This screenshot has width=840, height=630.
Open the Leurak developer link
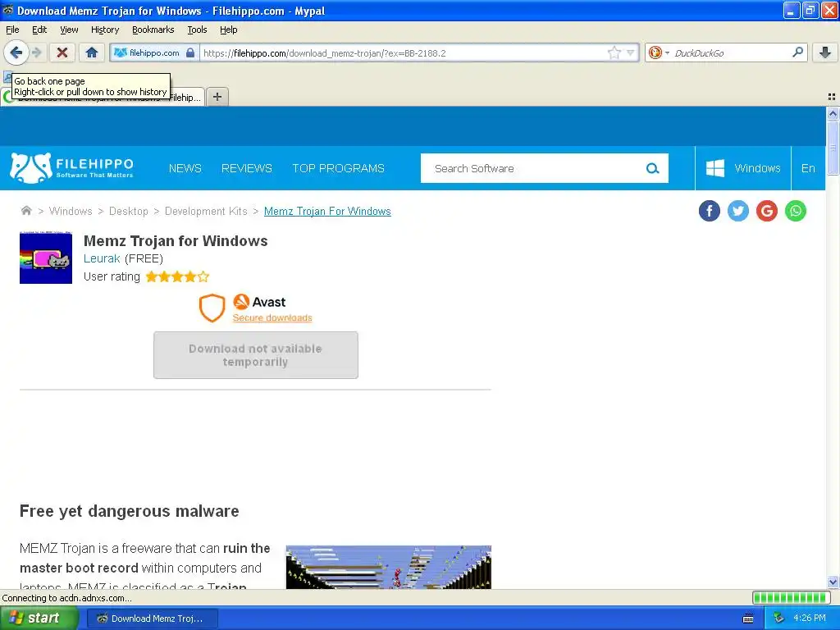[x=102, y=258]
